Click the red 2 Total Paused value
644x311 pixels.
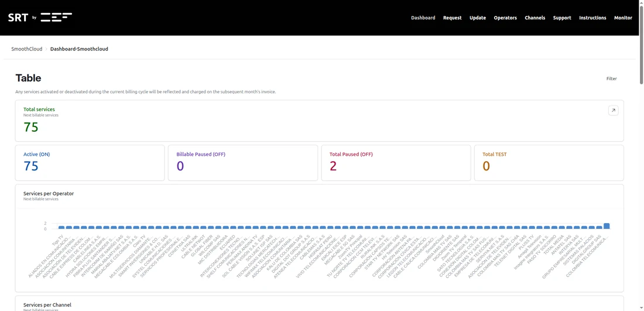(x=333, y=166)
